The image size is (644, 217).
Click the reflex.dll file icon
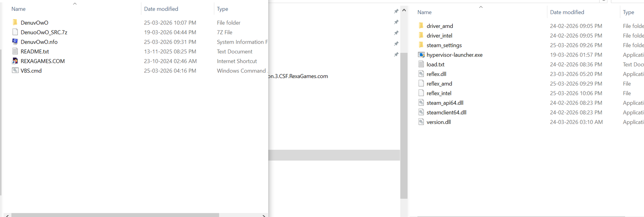click(421, 74)
